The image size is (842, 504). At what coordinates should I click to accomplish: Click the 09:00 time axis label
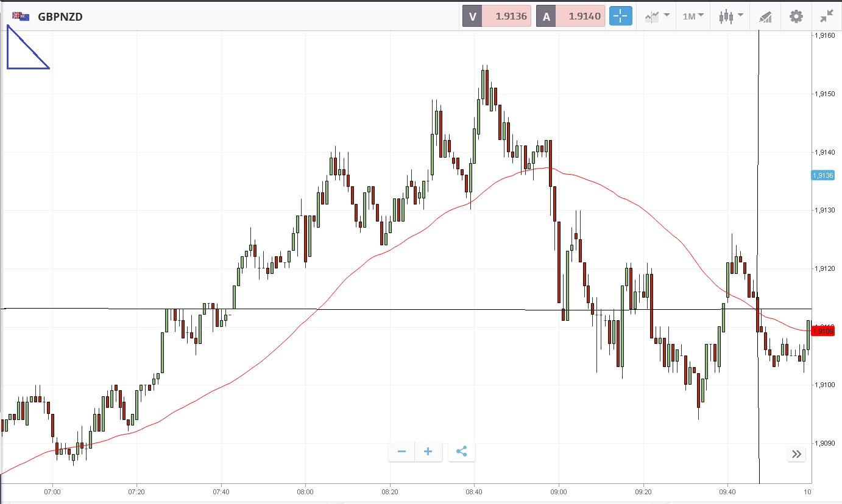click(559, 492)
